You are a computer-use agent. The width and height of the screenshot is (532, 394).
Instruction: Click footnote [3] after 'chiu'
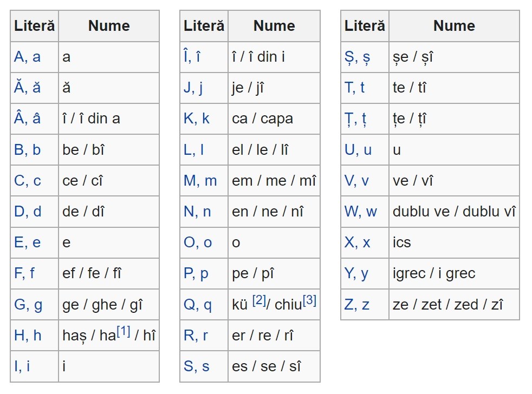click(309, 300)
